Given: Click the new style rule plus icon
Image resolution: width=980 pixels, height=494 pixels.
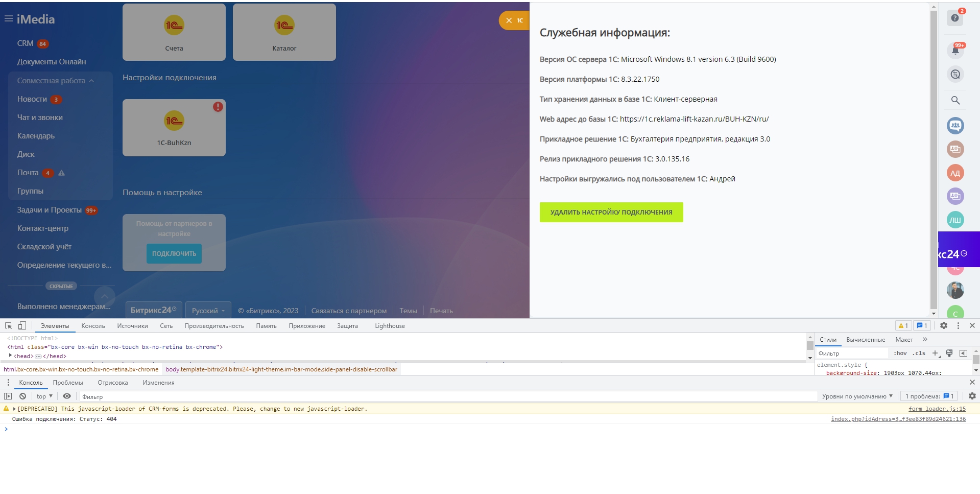Looking at the screenshot, I should pyautogui.click(x=935, y=353).
